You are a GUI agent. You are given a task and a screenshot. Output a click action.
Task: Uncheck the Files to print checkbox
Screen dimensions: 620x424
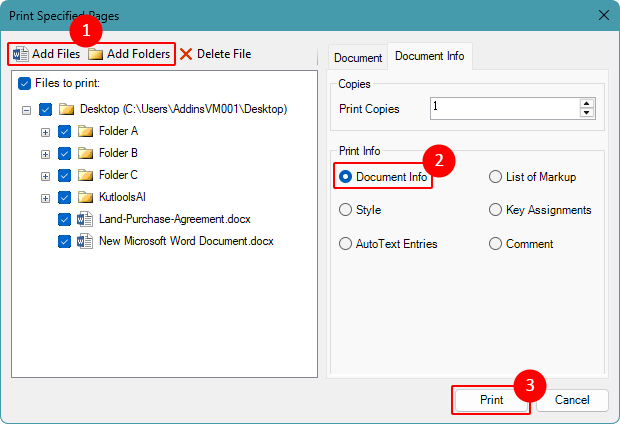point(25,83)
